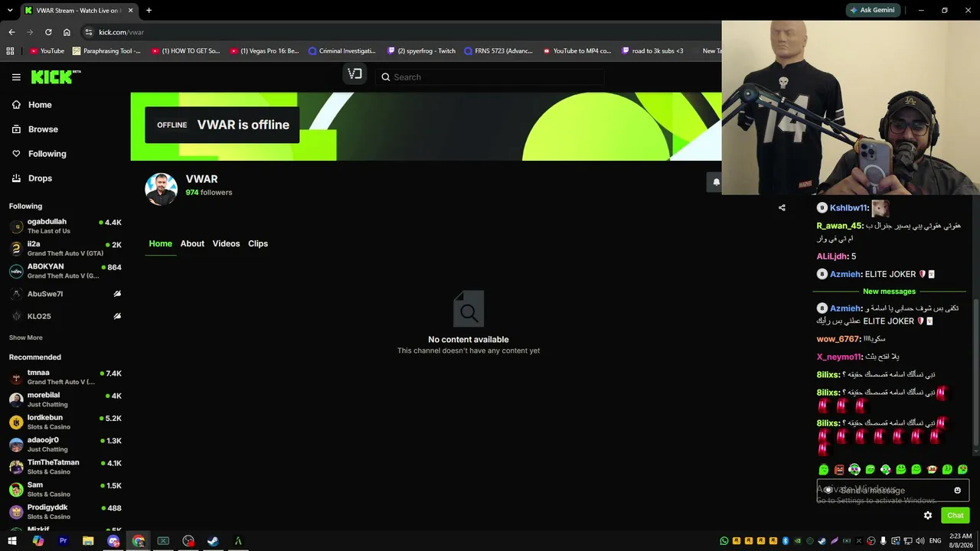Screen dimensions: 980x551
Task: Open Steam from taskbar
Action: [x=213, y=541]
